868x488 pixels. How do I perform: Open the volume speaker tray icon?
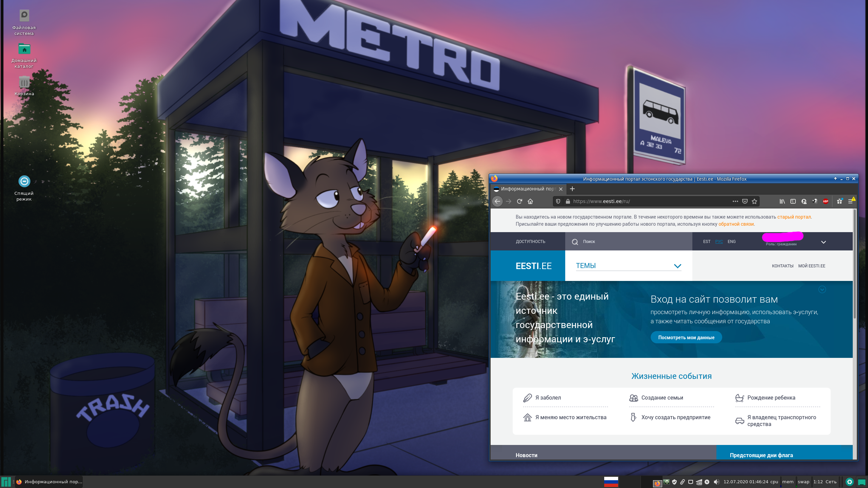[716, 482]
